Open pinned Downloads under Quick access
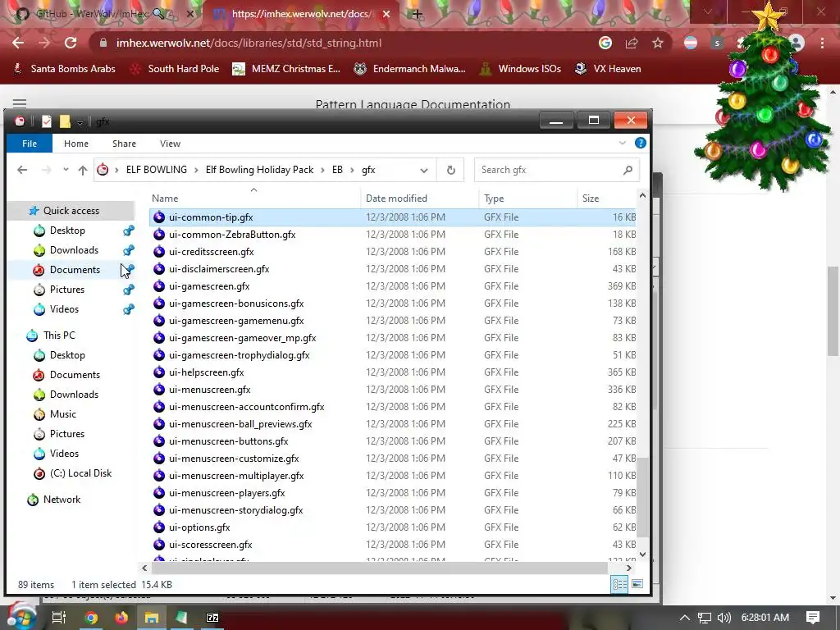This screenshot has height=630, width=840. pos(74,250)
